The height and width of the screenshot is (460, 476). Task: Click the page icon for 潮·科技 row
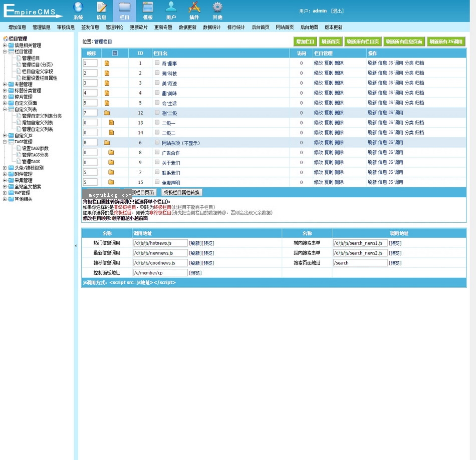107,73
